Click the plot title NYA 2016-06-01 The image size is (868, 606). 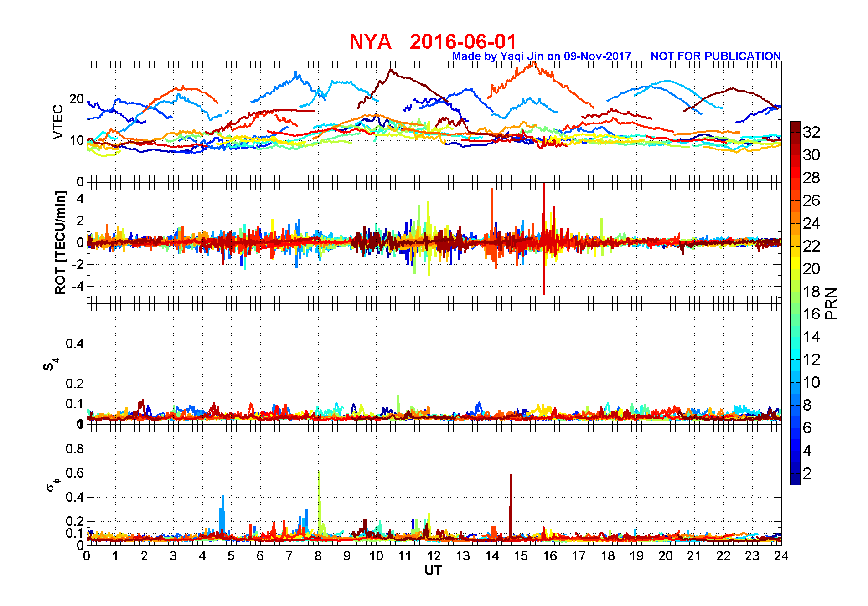click(x=433, y=41)
